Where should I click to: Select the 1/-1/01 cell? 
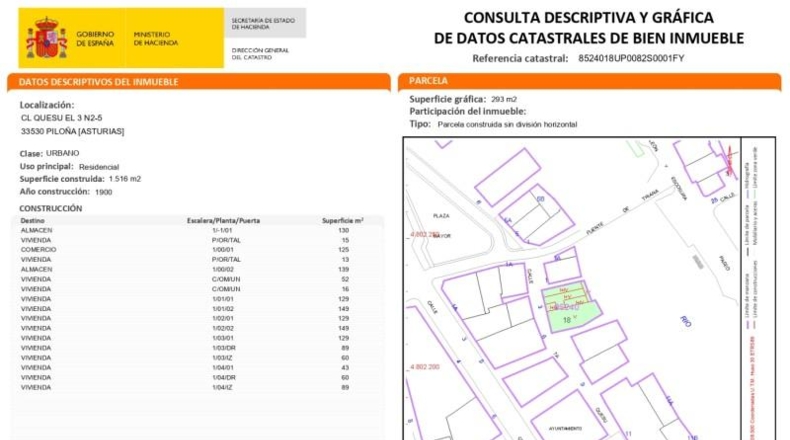coord(222,230)
